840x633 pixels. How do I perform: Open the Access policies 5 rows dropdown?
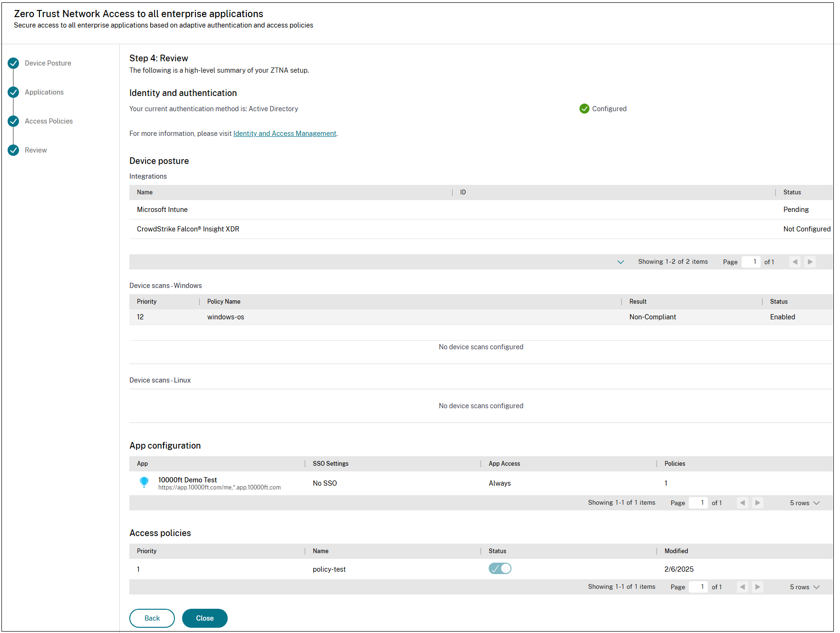(x=805, y=587)
